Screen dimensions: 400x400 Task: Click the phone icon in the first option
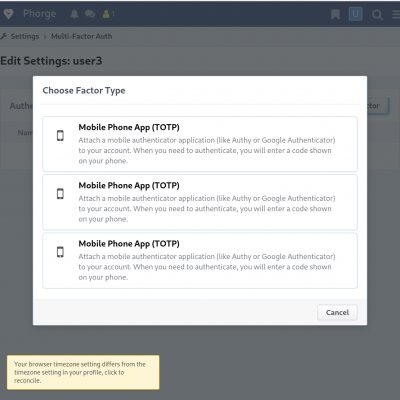click(x=60, y=136)
